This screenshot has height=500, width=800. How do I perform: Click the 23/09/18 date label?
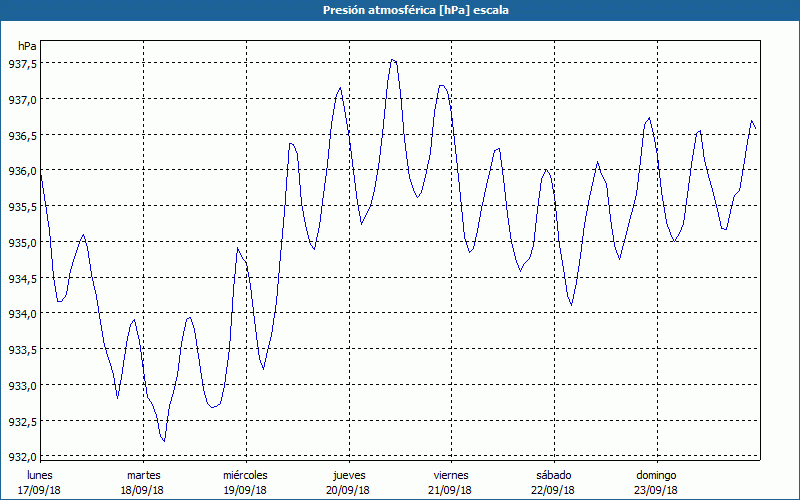tap(656, 490)
